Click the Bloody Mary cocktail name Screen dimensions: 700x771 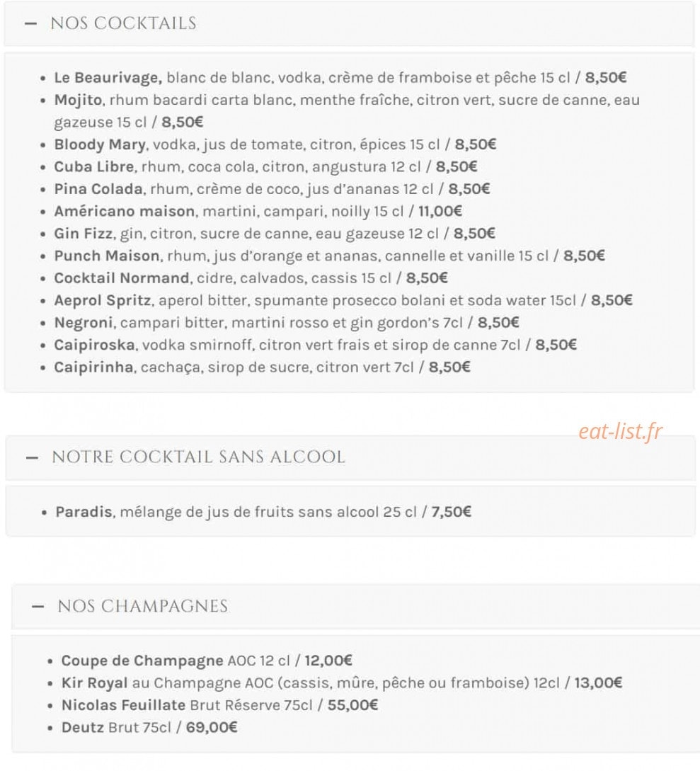(x=100, y=144)
